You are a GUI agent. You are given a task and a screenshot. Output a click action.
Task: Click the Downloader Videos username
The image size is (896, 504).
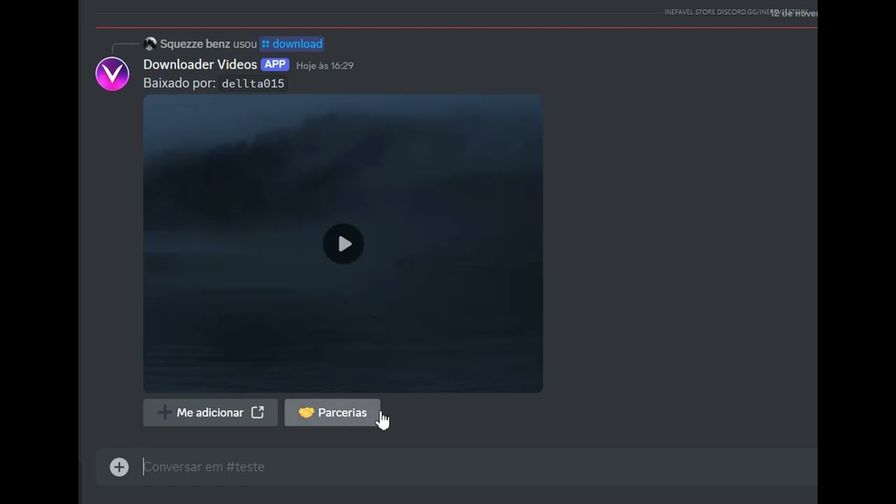pos(200,65)
